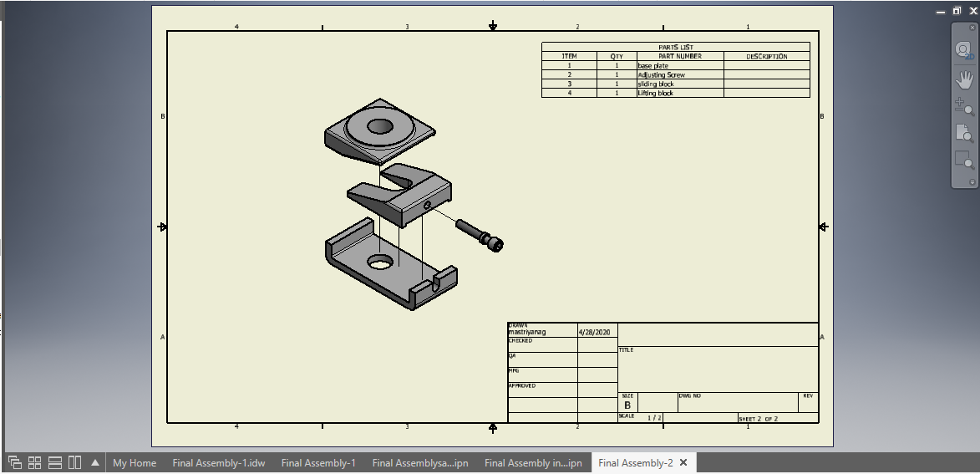Click the PARTS LIST title header
980x474 pixels.
click(676, 47)
